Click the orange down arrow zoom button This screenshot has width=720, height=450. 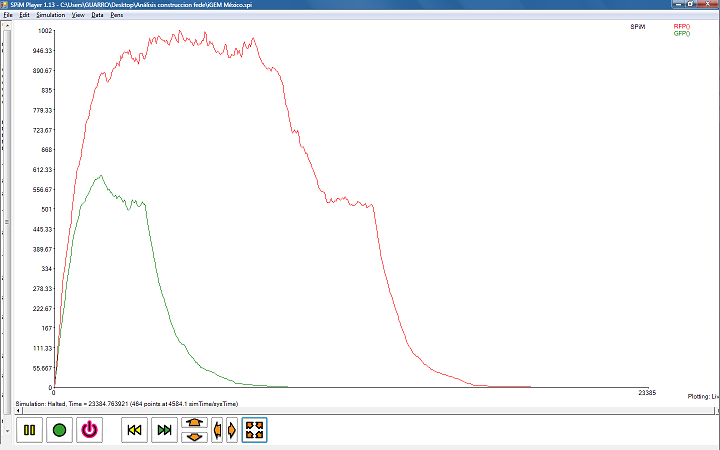(194, 436)
